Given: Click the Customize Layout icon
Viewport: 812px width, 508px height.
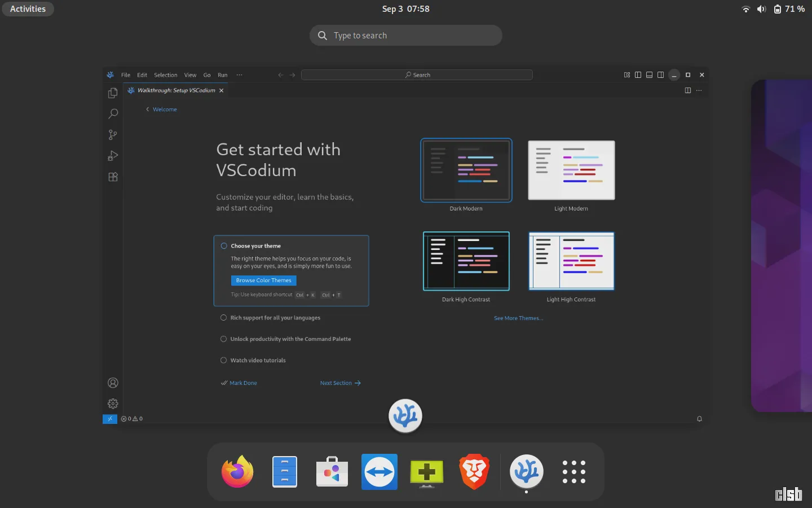Looking at the screenshot, I should [x=627, y=75].
